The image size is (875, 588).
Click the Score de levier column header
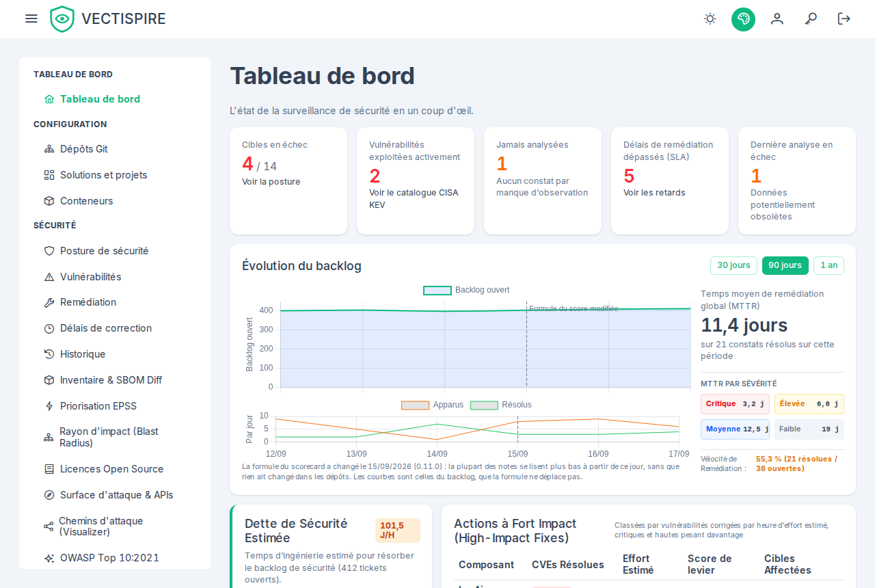coord(710,565)
